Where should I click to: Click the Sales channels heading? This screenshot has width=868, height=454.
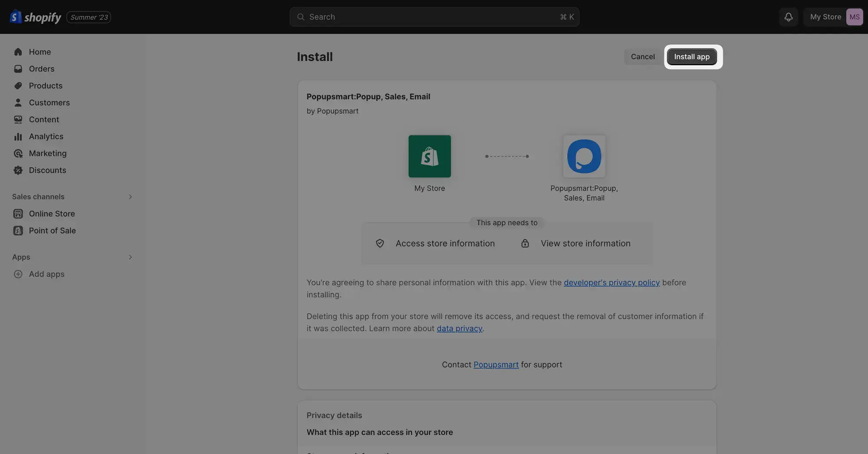tap(38, 197)
